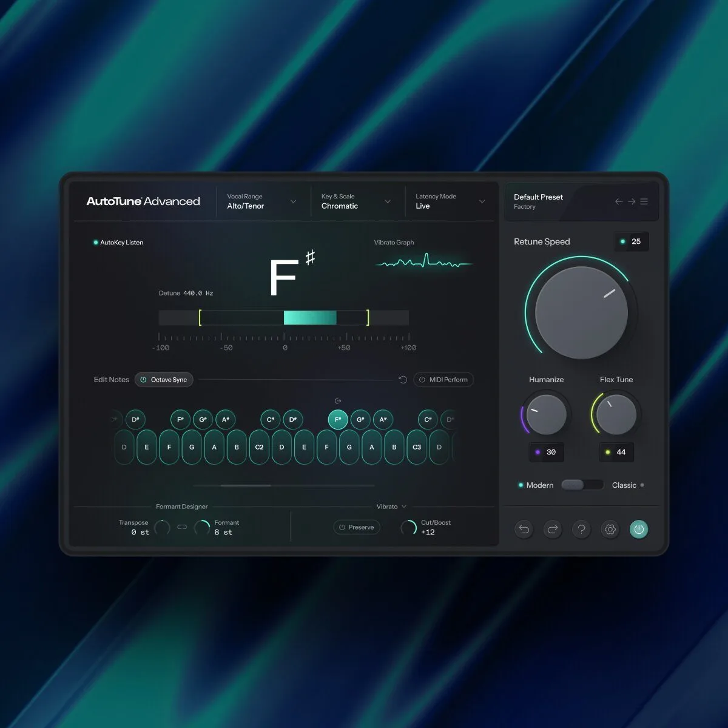Click the Formant Designer heading

pos(182,507)
